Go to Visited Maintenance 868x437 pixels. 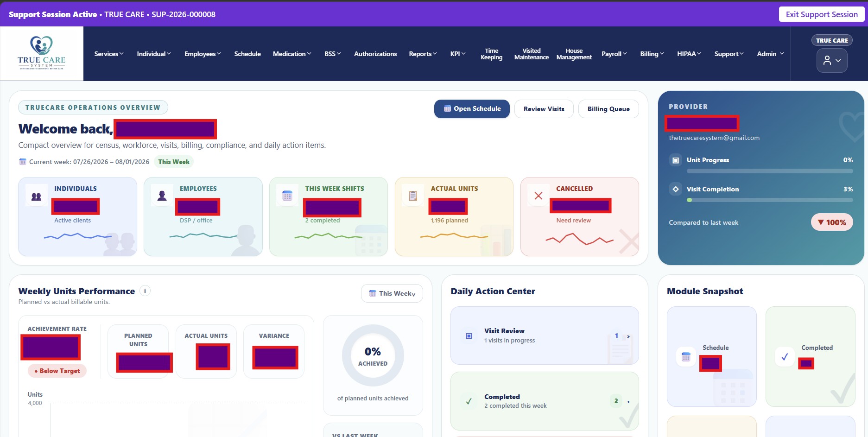(x=532, y=54)
